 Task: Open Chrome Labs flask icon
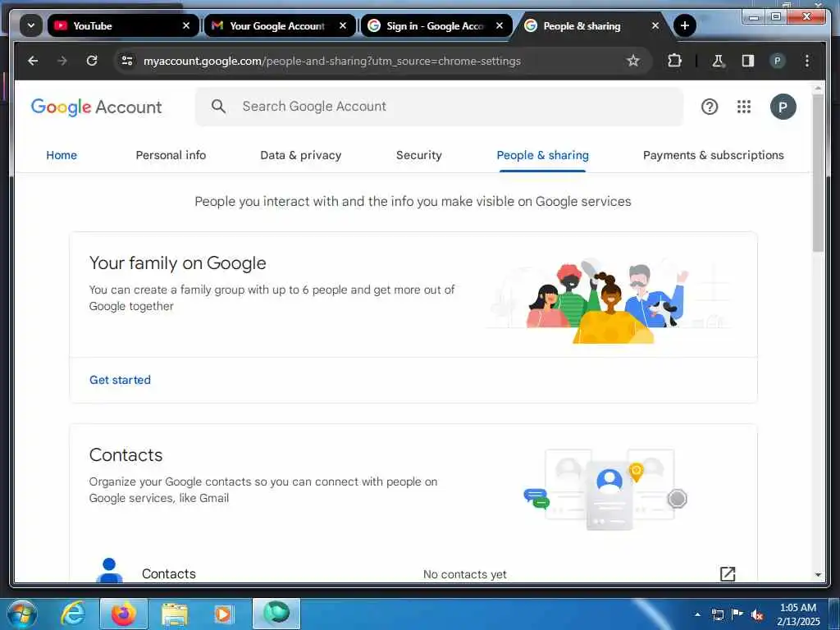(x=718, y=61)
